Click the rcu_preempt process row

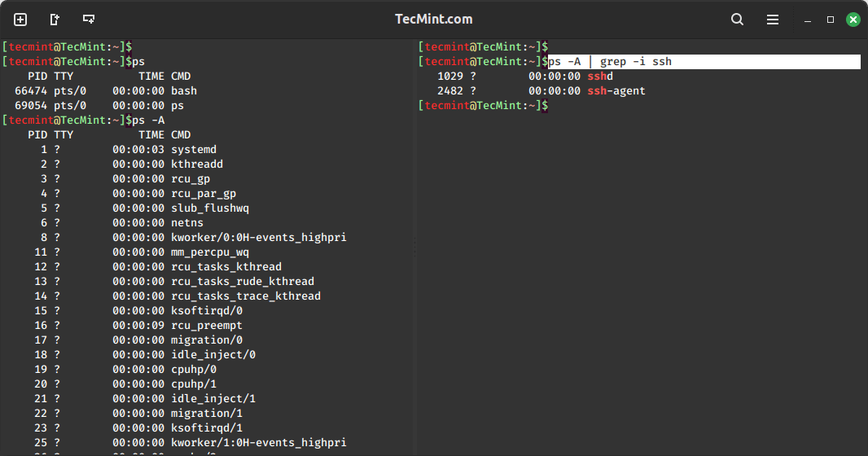[206, 326]
